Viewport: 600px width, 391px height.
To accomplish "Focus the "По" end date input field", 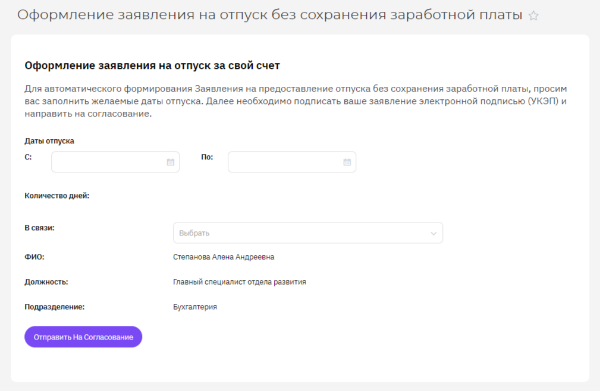I will click(292, 162).
